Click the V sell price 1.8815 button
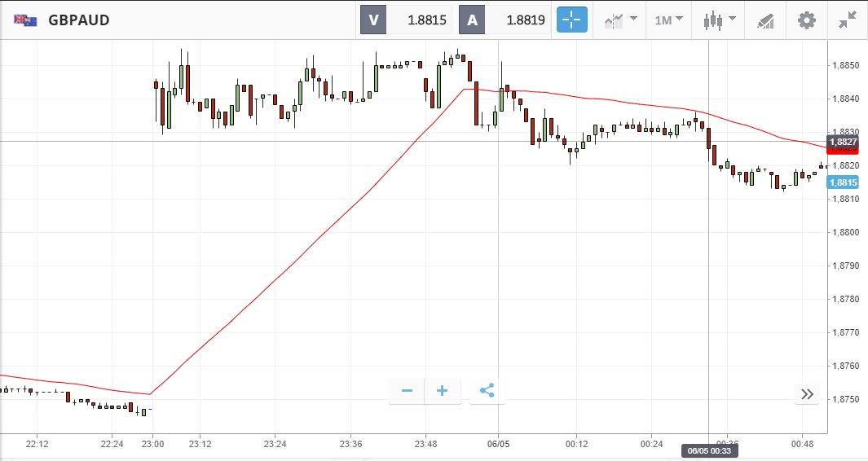Image resolution: width=868 pixels, height=461 pixels. [x=406, y=20]
